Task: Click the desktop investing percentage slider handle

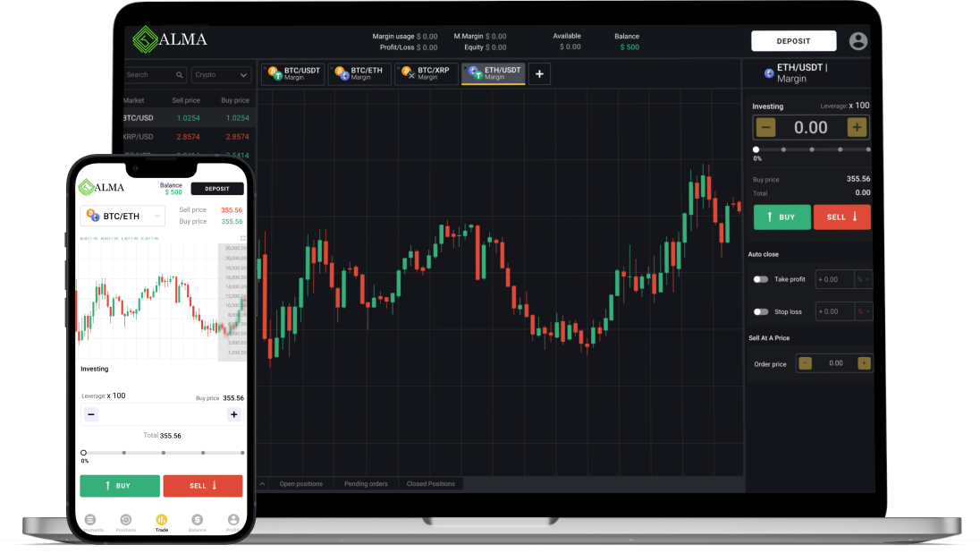Action: click(x=756, y=149)
